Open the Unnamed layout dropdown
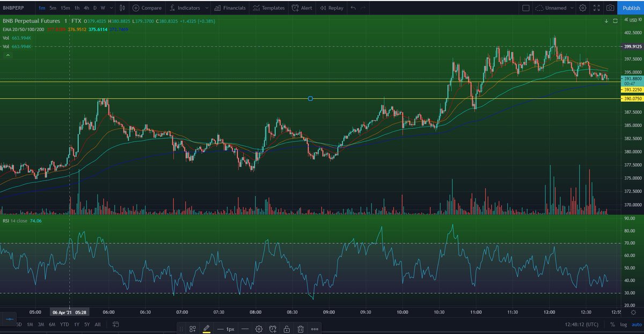Viewport: 644px width, 334px height. pos(557,8)
